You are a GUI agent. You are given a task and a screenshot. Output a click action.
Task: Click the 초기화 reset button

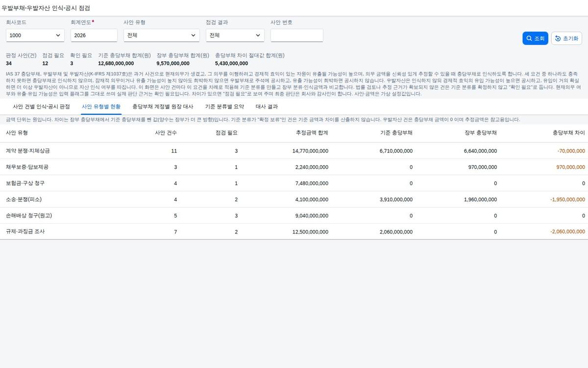[566, 38]
